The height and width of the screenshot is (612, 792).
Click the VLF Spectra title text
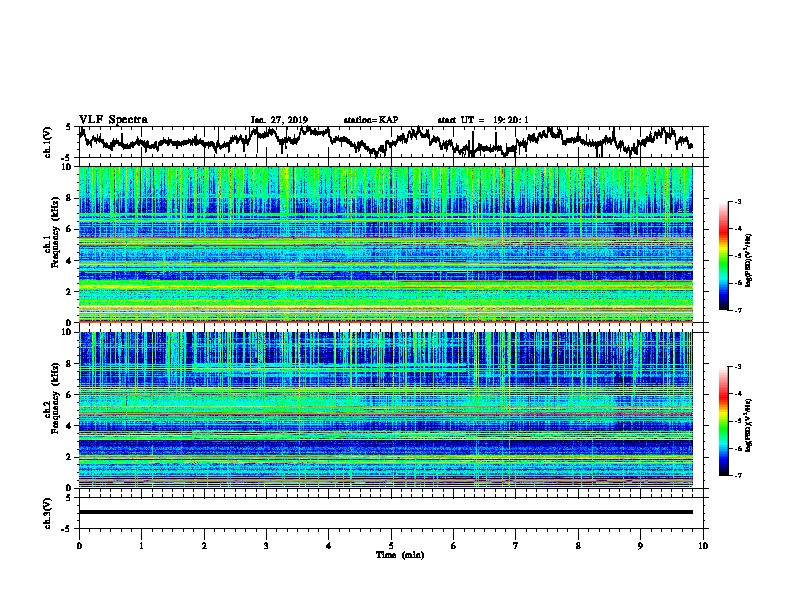[113, 120]
